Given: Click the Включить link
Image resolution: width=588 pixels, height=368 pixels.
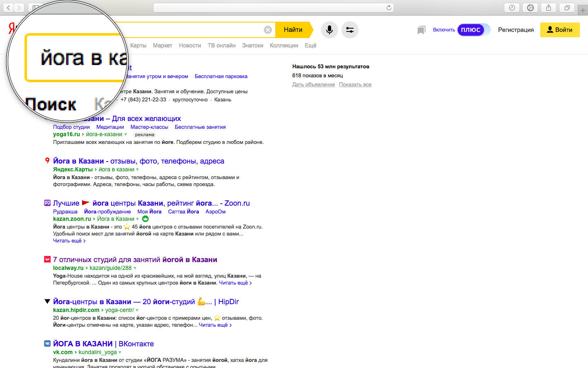Looking at the screenshot, I should [444, 30].
